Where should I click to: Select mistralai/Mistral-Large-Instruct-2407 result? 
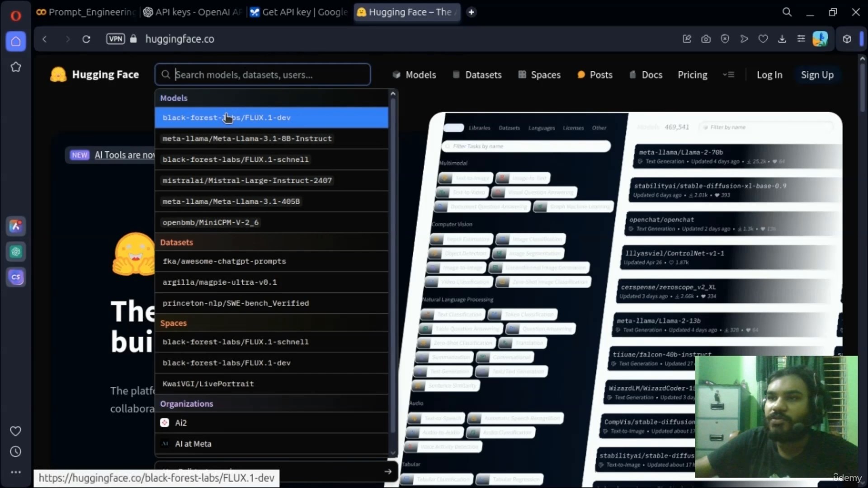[x=271, y=181]
